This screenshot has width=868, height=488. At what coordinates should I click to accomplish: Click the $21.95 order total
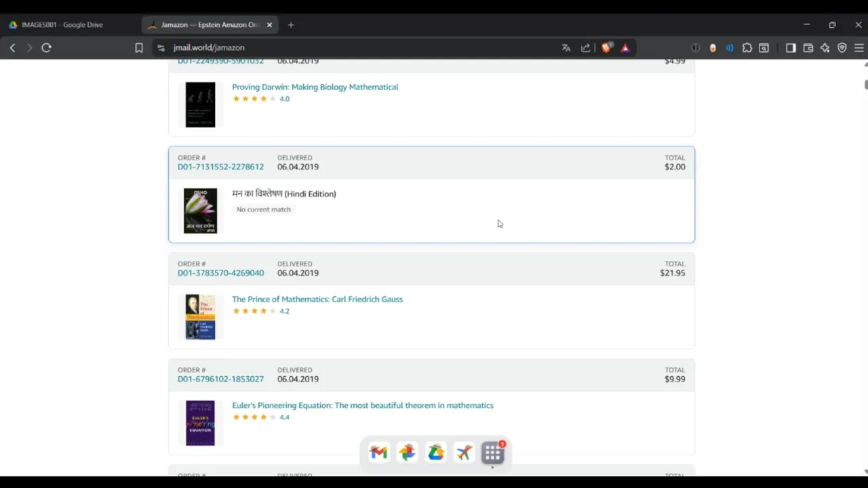673,273
